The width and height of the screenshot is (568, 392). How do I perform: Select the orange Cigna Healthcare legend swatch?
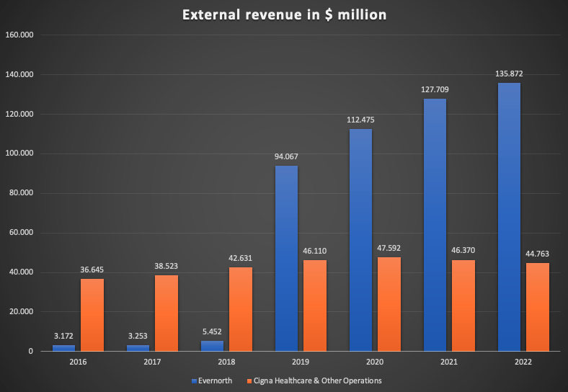(x=249, y=381)
